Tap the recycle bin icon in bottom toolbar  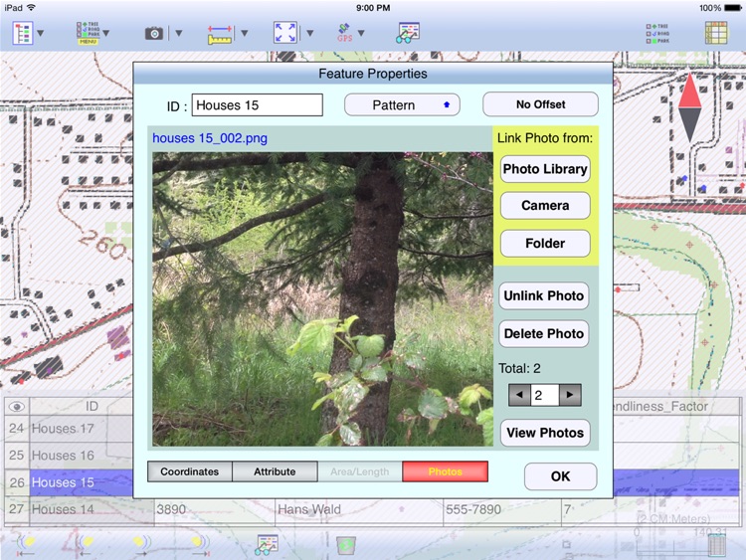[346, 545]
